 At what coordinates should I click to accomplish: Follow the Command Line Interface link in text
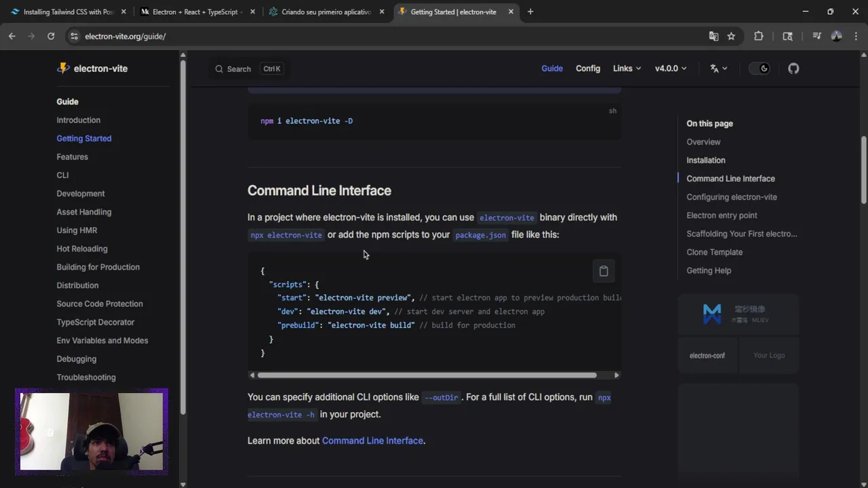372,441
